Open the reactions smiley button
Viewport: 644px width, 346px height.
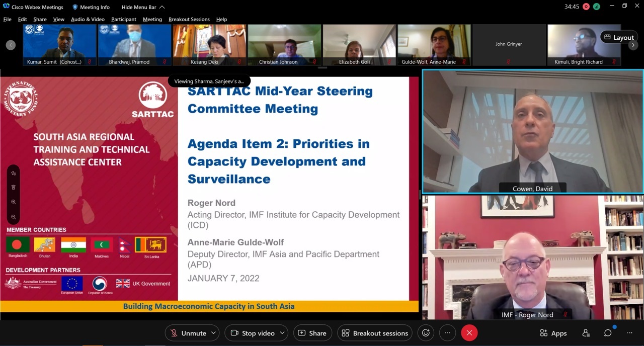426,333
